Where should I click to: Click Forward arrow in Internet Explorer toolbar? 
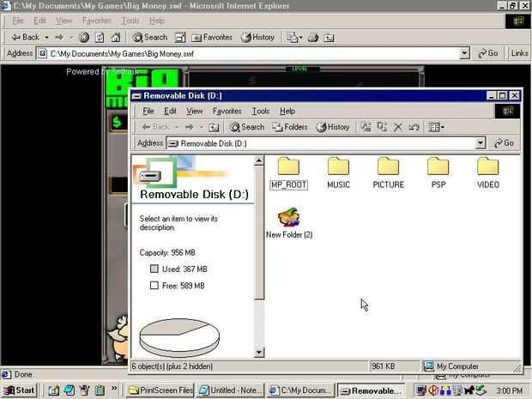59,37
